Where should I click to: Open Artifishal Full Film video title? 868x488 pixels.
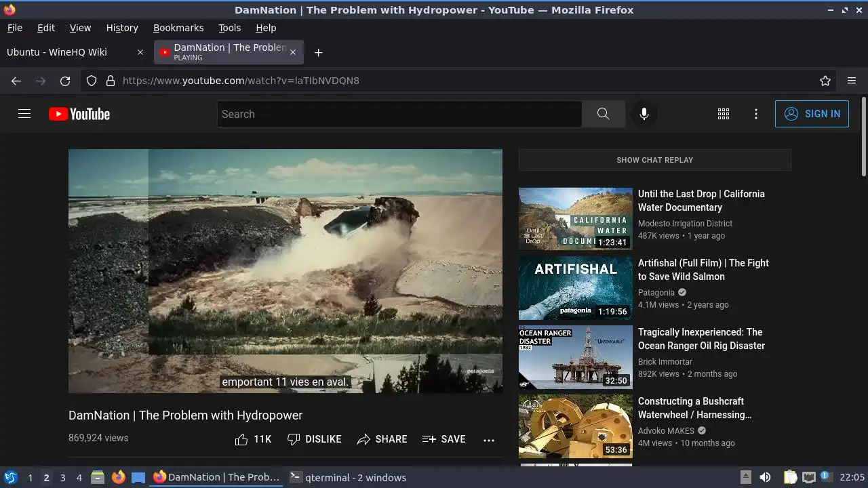click(703, 270)
